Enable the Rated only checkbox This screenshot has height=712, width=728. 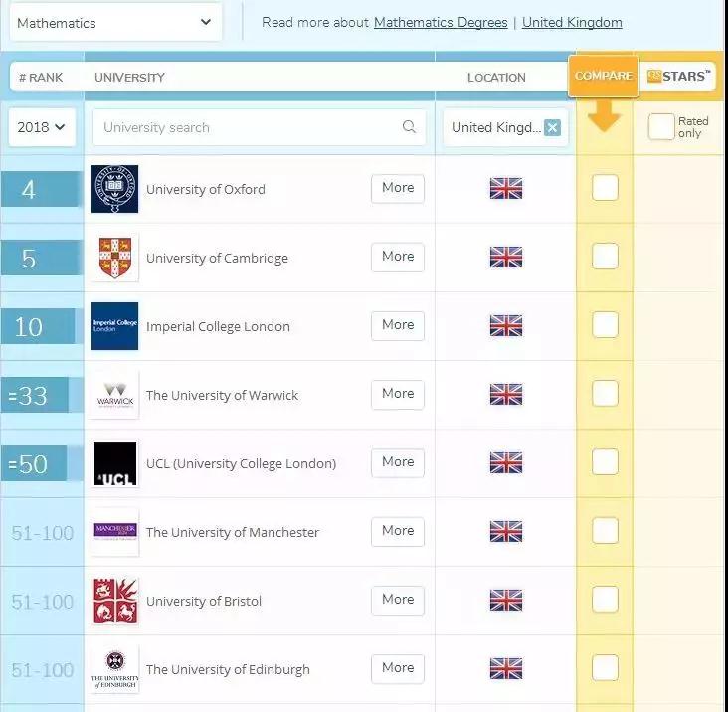click(660, 127)
